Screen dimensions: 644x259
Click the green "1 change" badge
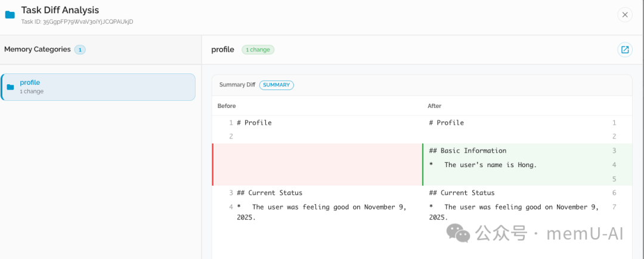258,50
